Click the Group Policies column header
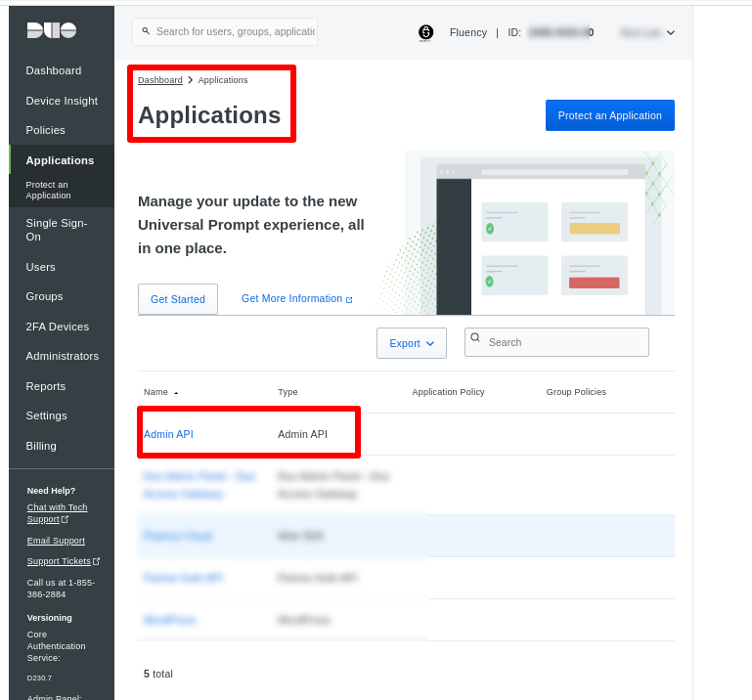 (x=576, y=392)
